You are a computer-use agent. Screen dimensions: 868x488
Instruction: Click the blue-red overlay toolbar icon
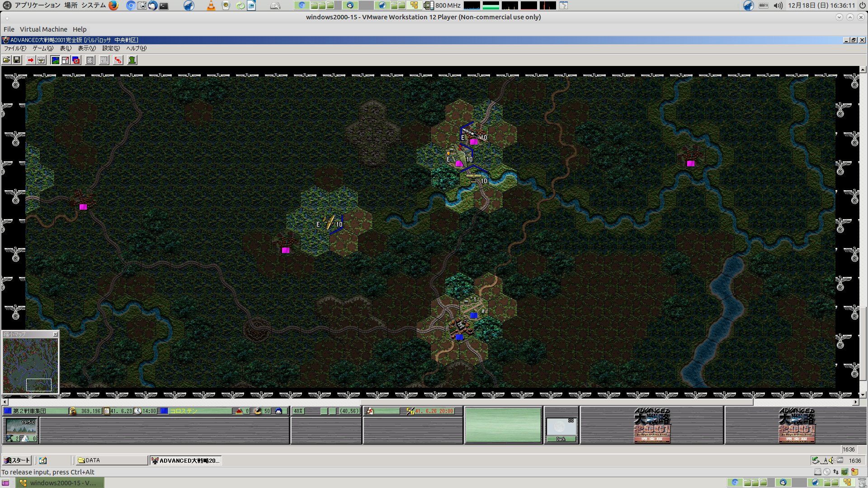[x=76, y=60]
